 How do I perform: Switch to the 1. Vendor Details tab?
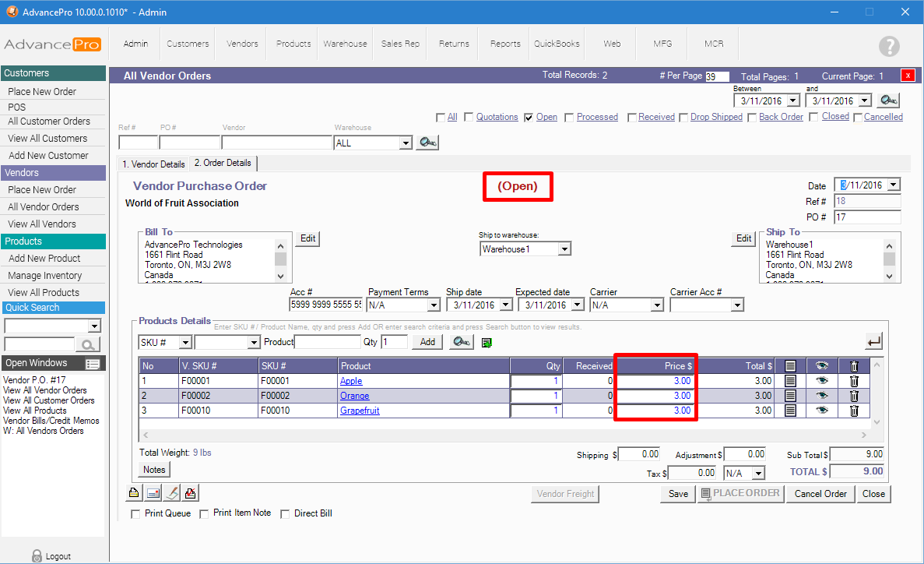click(x=153, y=164)
